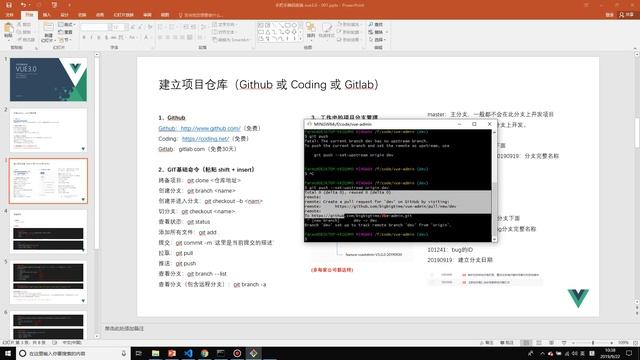Apply font color with the A icon

[146, 38]
